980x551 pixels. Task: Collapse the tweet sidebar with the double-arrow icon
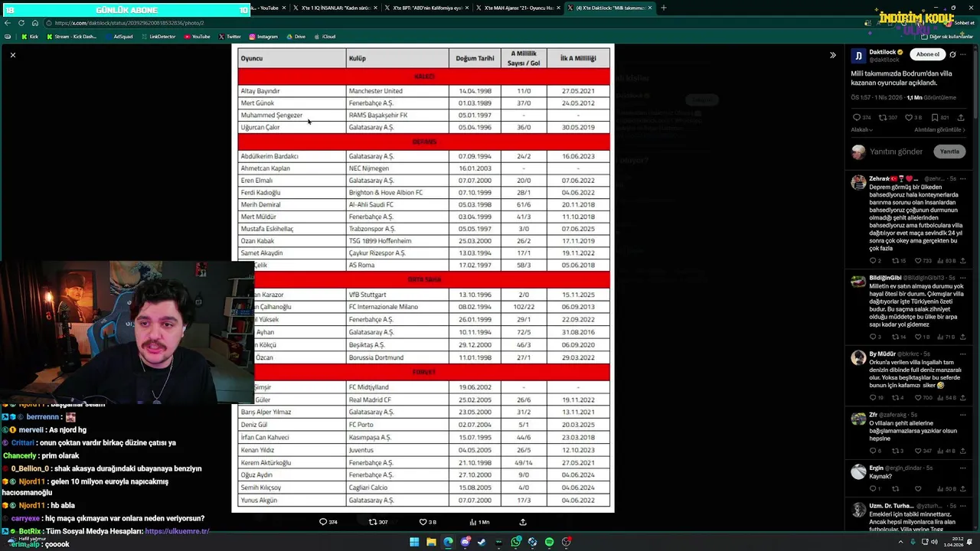pyautogui.click(x=833, y=55)
